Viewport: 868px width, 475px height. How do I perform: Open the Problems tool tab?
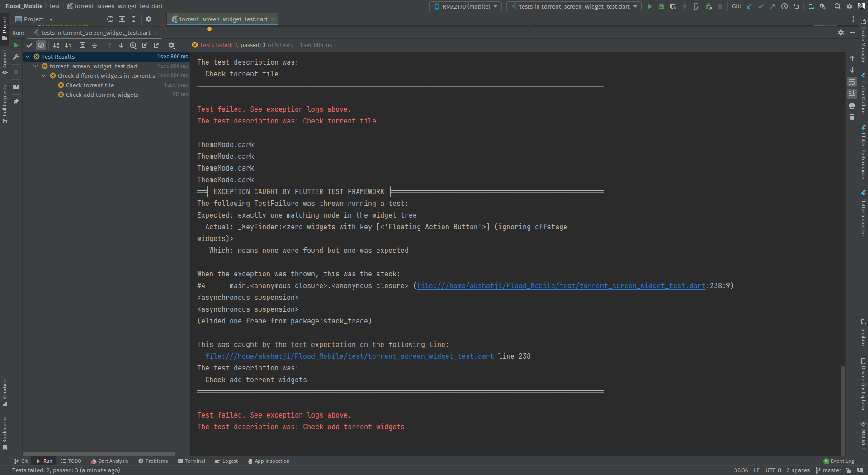pos(153,461)
